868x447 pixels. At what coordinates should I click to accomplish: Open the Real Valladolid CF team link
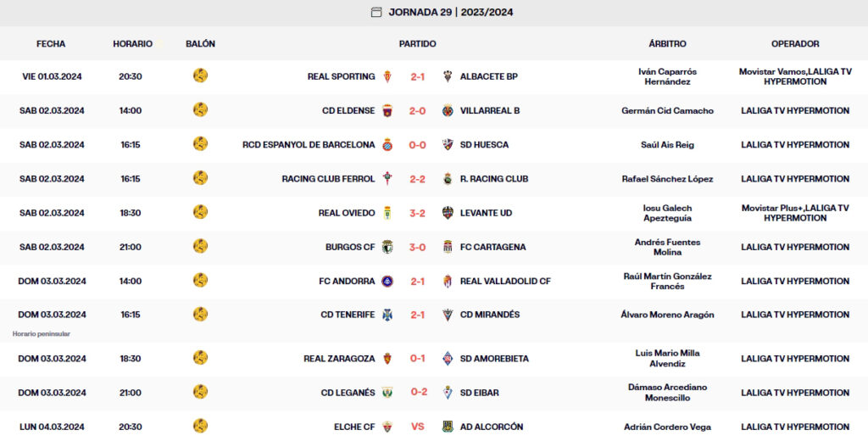(x=505, y=281)
